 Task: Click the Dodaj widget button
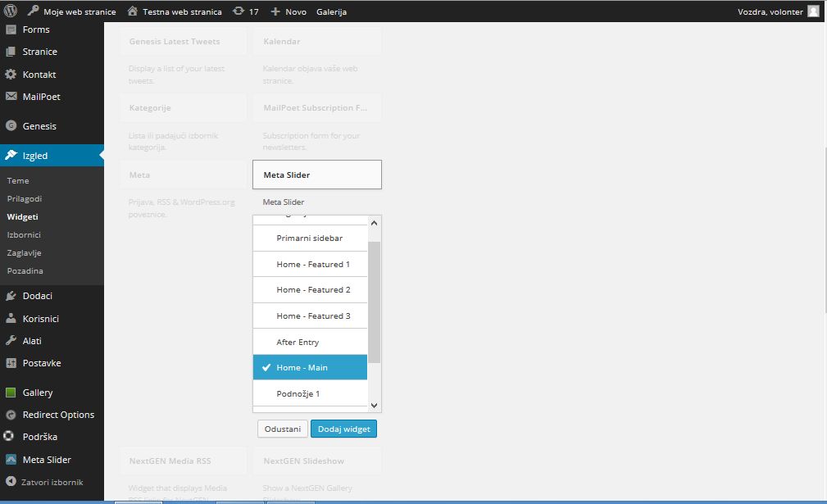[x=344, y=429]
